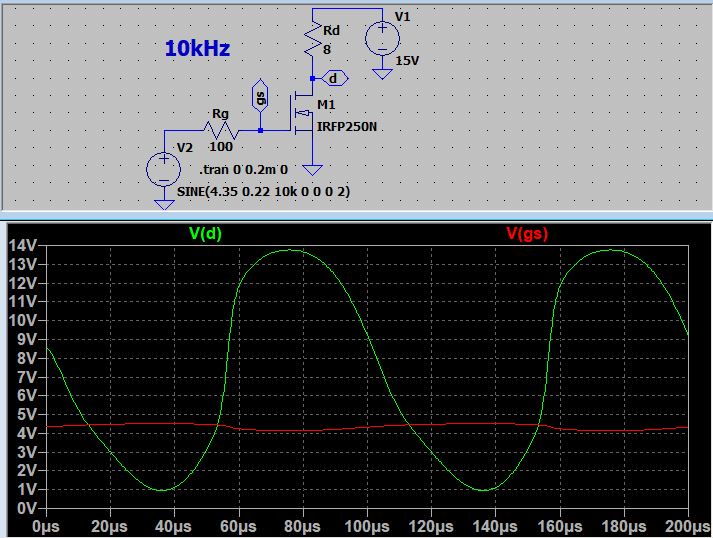713x538 pixels.
Task: Click the 7V vertical axis label
Action: (26, 377)
